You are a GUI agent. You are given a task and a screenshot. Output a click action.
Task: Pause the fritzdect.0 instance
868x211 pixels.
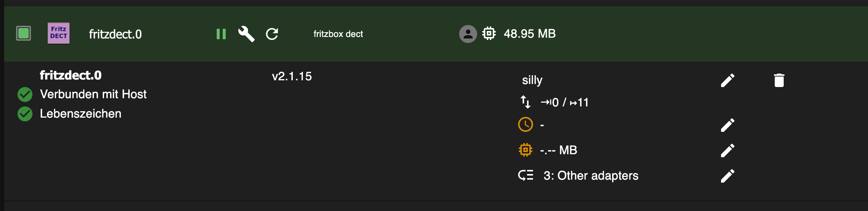(x=221, y=34)
